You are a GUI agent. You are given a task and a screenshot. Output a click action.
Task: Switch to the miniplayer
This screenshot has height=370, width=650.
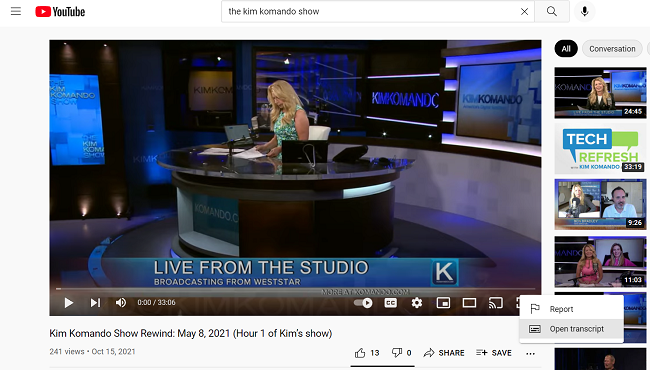[x=443, y=303]
